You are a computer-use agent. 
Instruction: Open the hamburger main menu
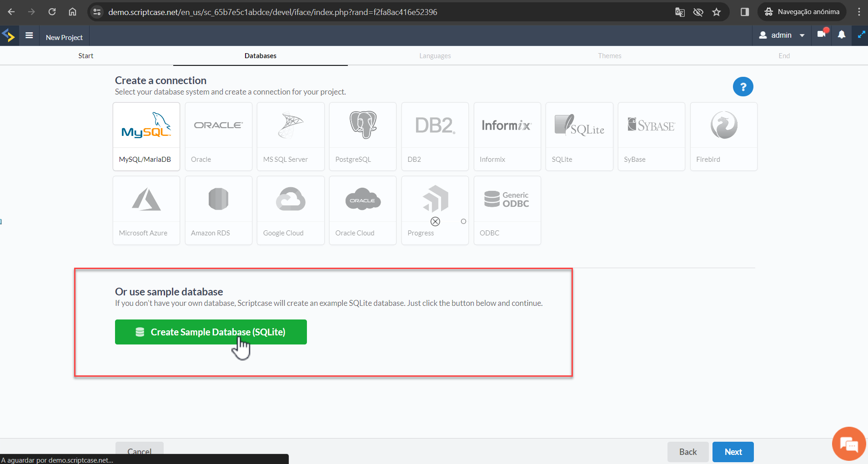pyautogui.click(x=29, y=35)
